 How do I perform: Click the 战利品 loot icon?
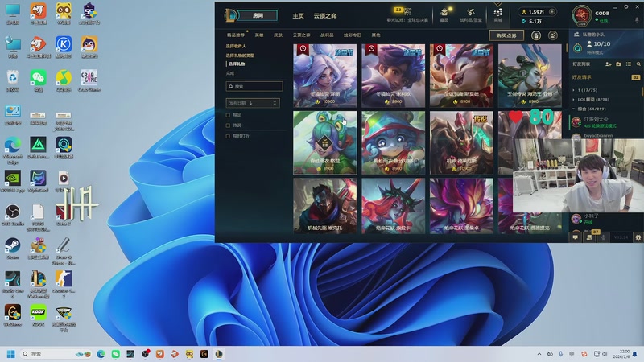coord(471,14)
